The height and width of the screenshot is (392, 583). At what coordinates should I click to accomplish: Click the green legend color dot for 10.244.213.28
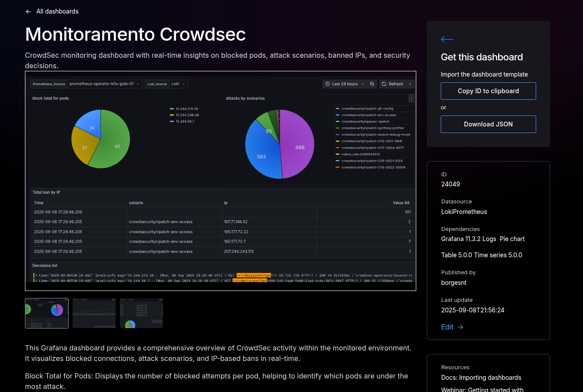coord(172,108)
